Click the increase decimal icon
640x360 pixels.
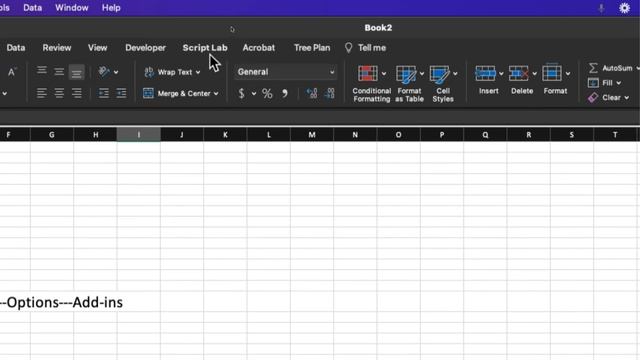(312, 93)
